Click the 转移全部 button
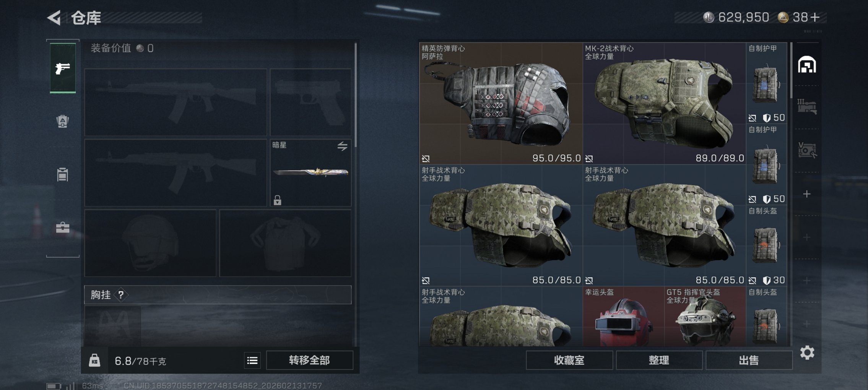 click(309, 360)
